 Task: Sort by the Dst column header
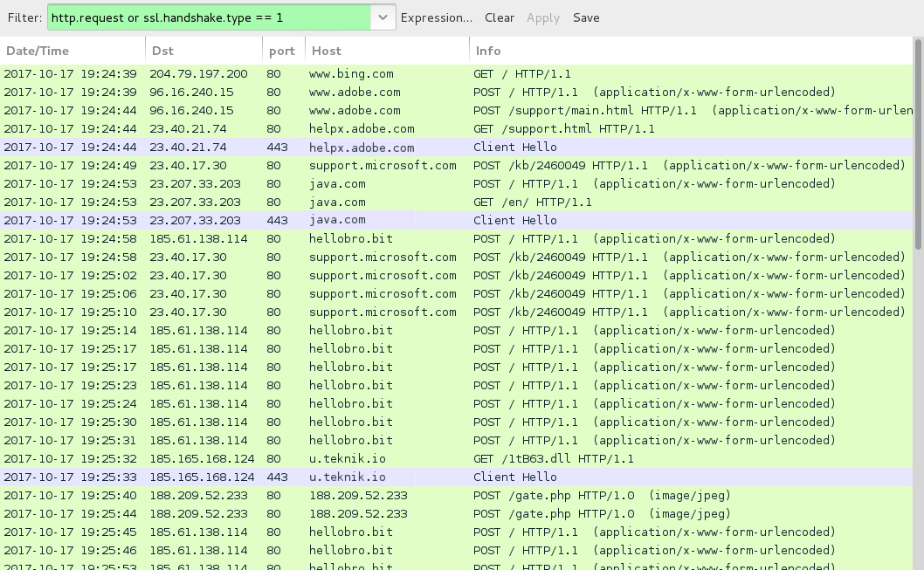(x=203, y=51)
